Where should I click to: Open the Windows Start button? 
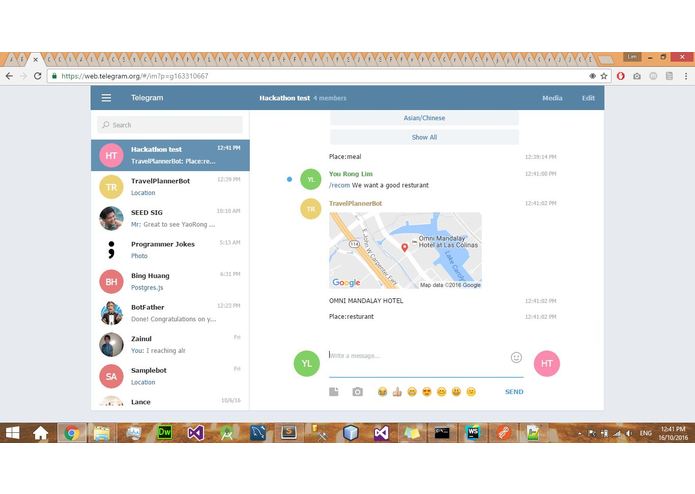pos(12,432)
